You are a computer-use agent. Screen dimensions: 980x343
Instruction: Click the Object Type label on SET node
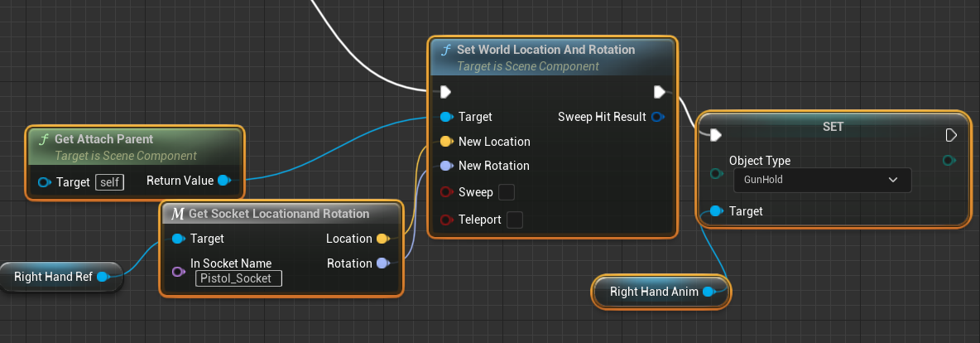click(759, 161)
